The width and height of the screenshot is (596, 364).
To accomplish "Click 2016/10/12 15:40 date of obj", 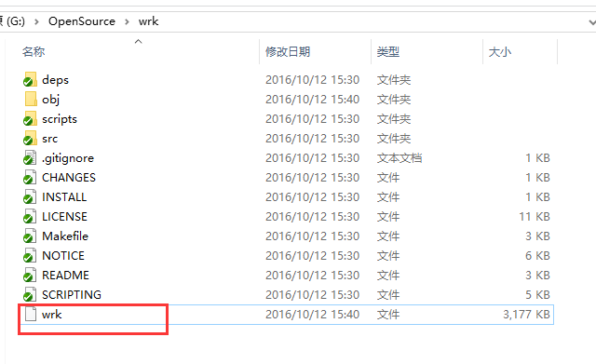I will [313, 100].
